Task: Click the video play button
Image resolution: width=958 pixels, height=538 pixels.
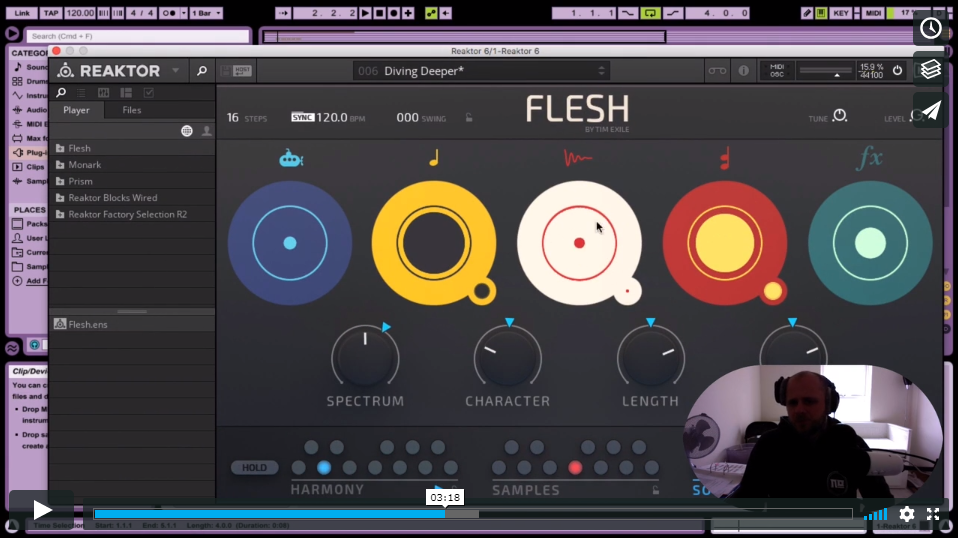Action: (42, 510)
